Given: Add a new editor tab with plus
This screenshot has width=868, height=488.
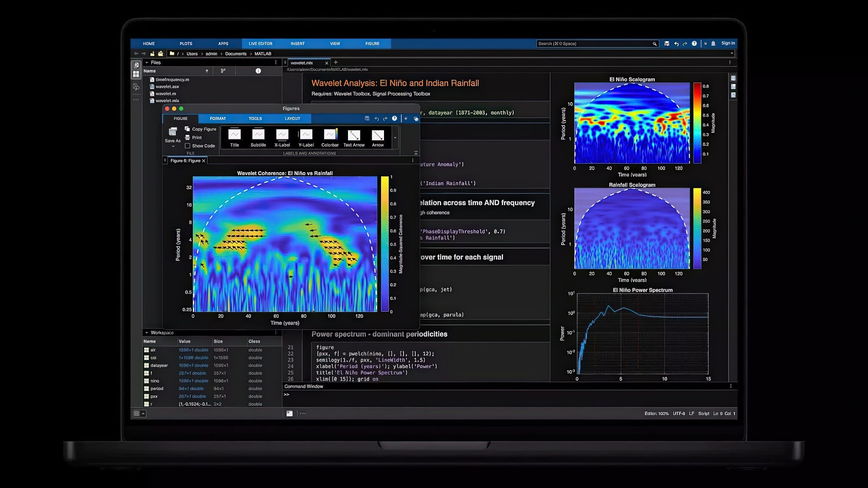Looking at the screenshot, I should pos(336,62).
